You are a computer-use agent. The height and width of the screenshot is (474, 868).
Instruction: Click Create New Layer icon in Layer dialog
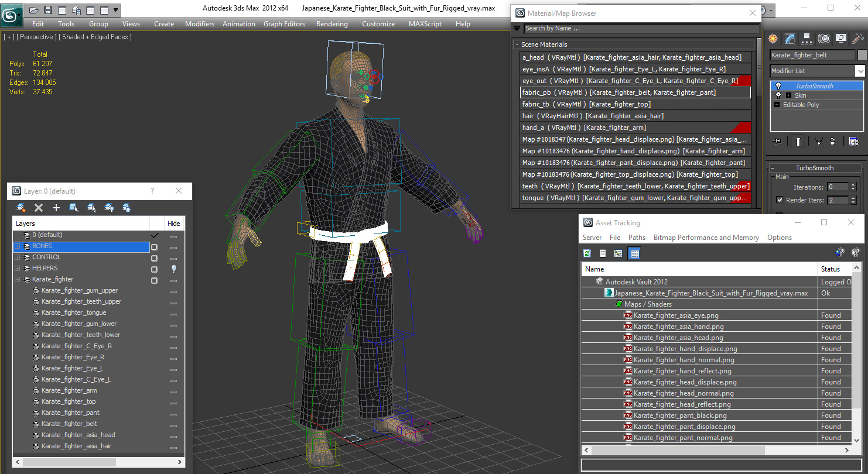21,208
